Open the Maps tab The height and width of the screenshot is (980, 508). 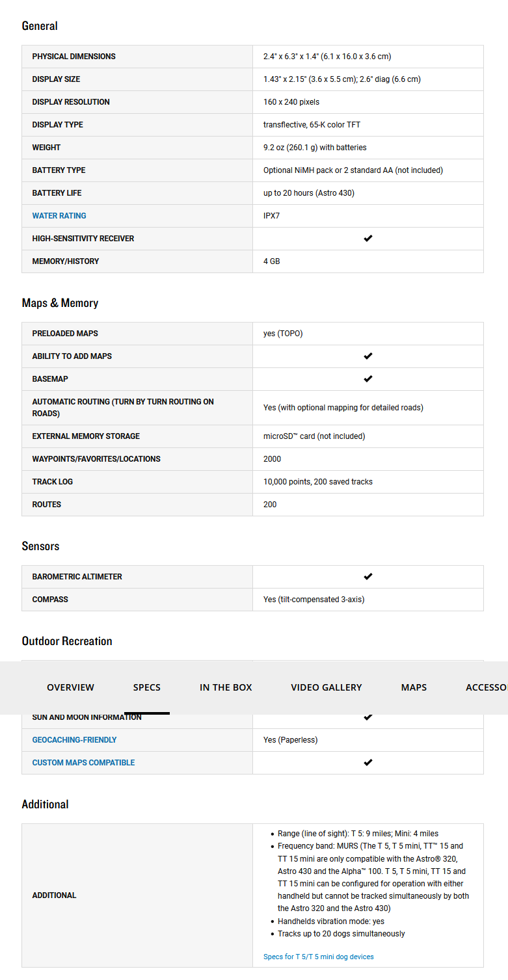414,687
